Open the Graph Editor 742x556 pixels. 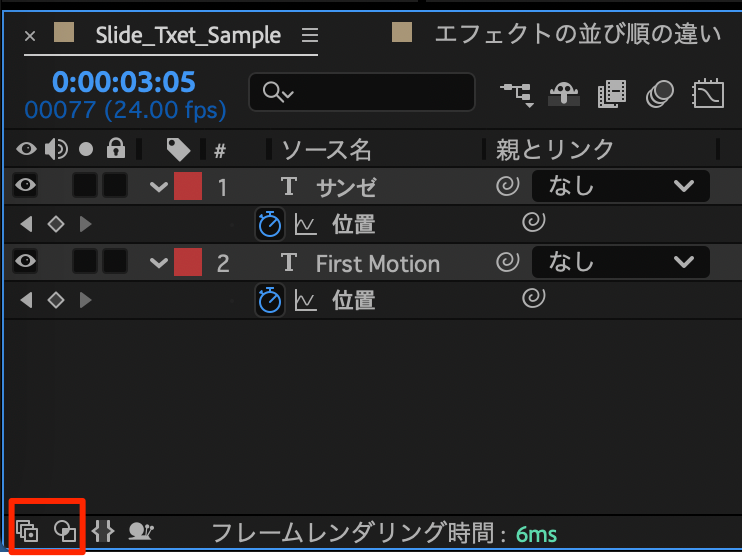(707, 93)
